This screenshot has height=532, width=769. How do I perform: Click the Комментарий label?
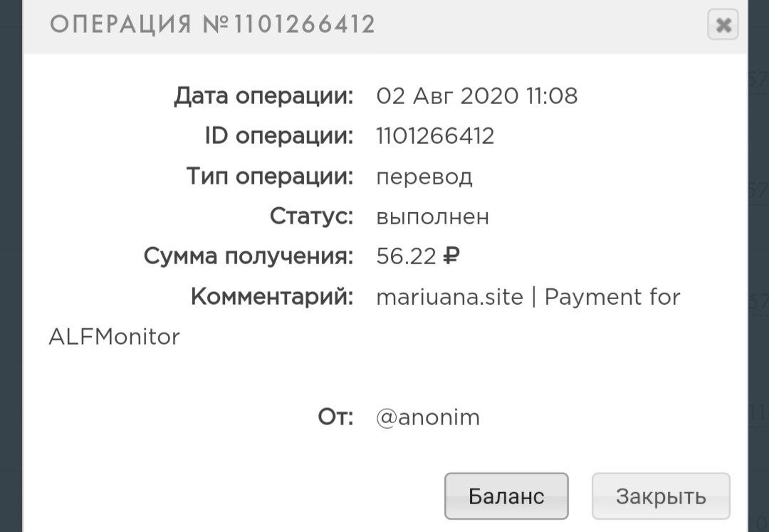(x=272, y=296)
